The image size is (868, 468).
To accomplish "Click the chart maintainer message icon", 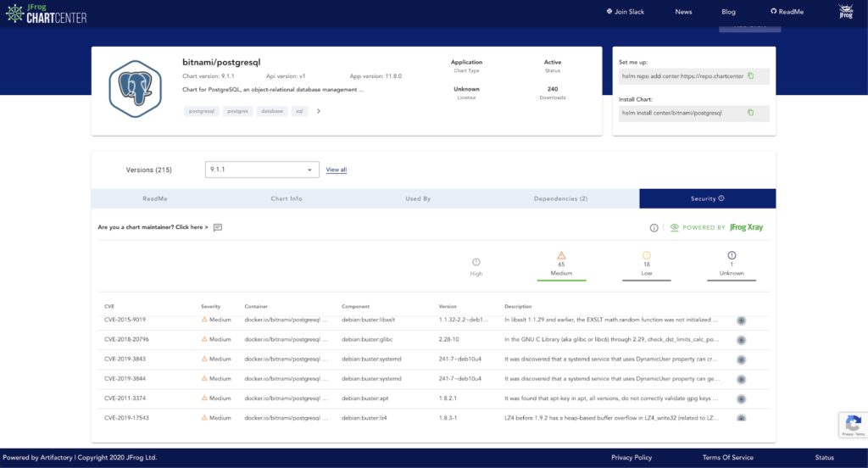I will [x=218, y=227].
